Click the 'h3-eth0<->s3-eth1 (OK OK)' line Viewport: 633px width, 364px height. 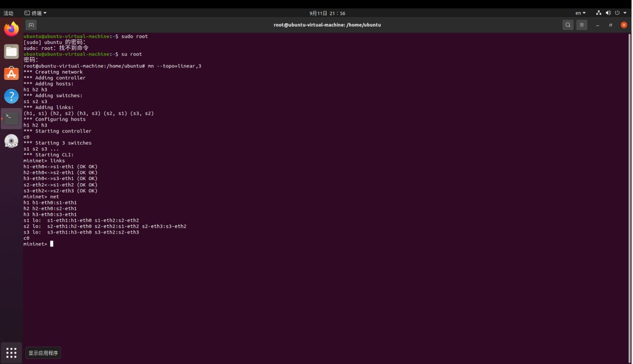point(61,179)
